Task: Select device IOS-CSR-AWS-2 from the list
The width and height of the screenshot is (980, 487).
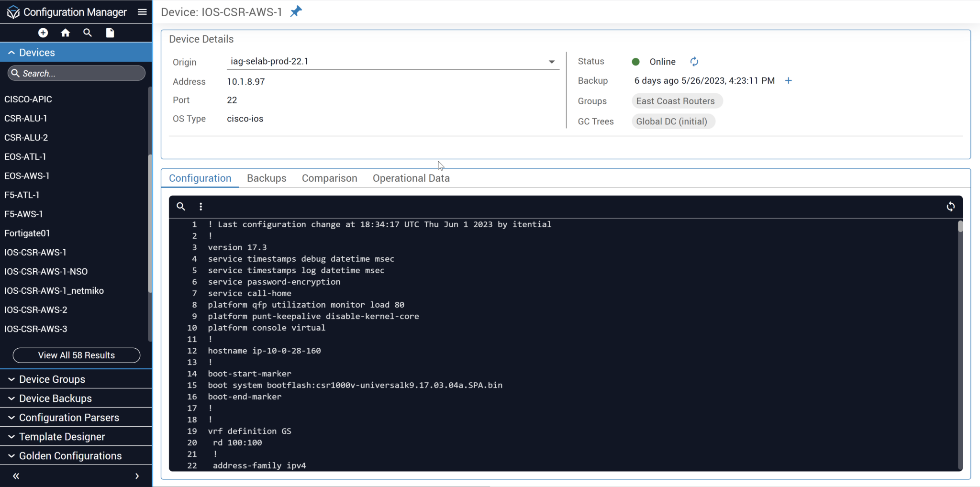Action: [x=36, y=310]
